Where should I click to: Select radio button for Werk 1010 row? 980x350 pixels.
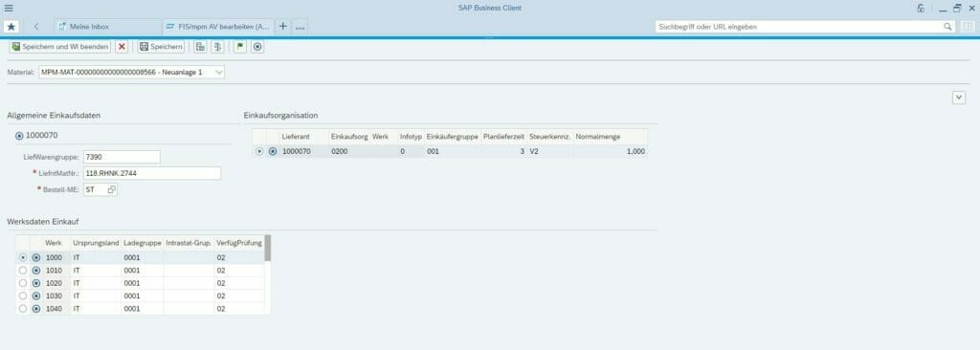(x=23, y=270)
